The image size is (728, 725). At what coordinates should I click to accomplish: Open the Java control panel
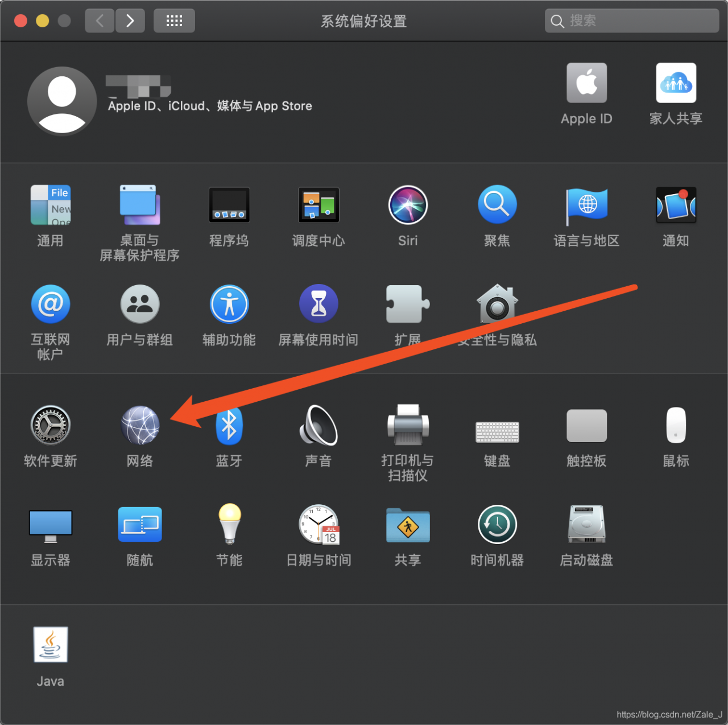(50, 645)
